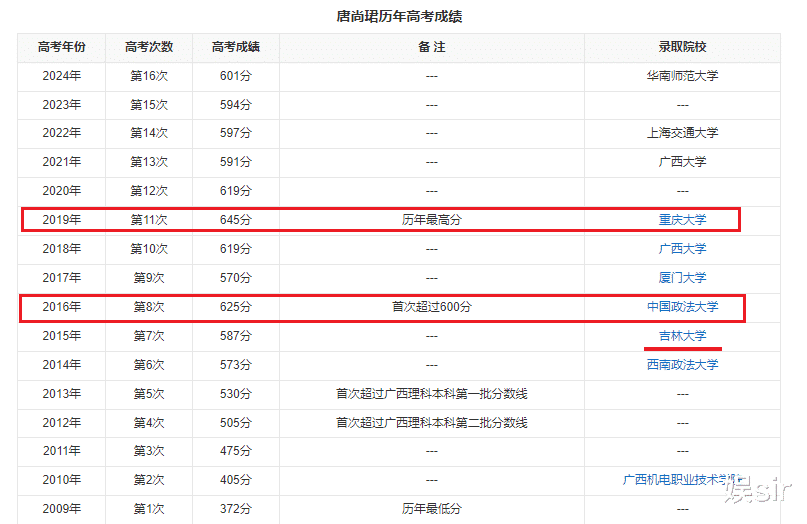Viewport: 807px width, 524px height.
Task: Select the 第16次 cell
Action: click(149, 76)
